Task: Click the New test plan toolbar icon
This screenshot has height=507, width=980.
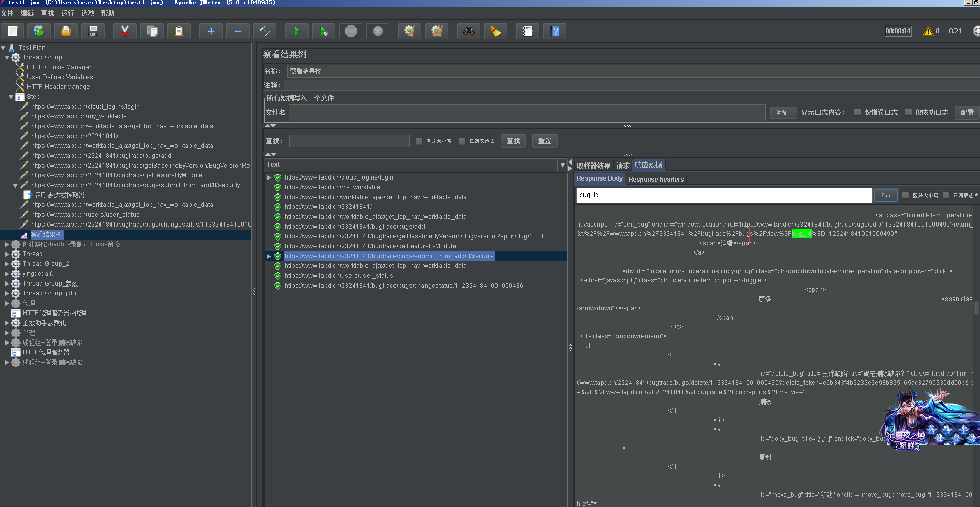Action: coord(12,31)
